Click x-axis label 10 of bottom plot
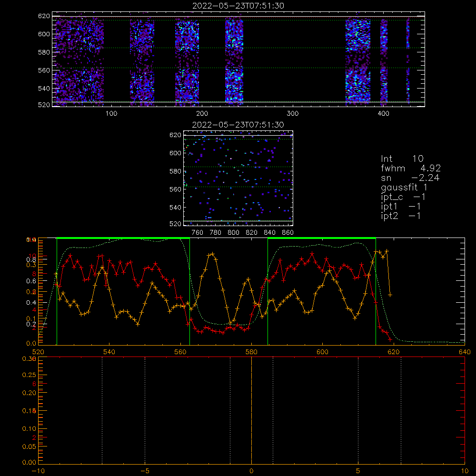This screenshot has height=476, width=476. click(x=465, y=471)
